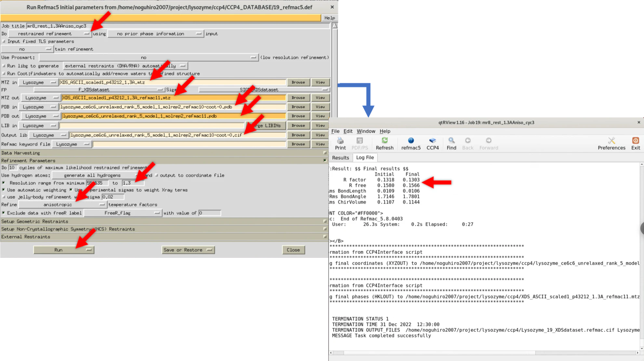Expand Setup Geometric Restraints section
Viewport: 644px width, 361px height.
click(x=164, y=221)
